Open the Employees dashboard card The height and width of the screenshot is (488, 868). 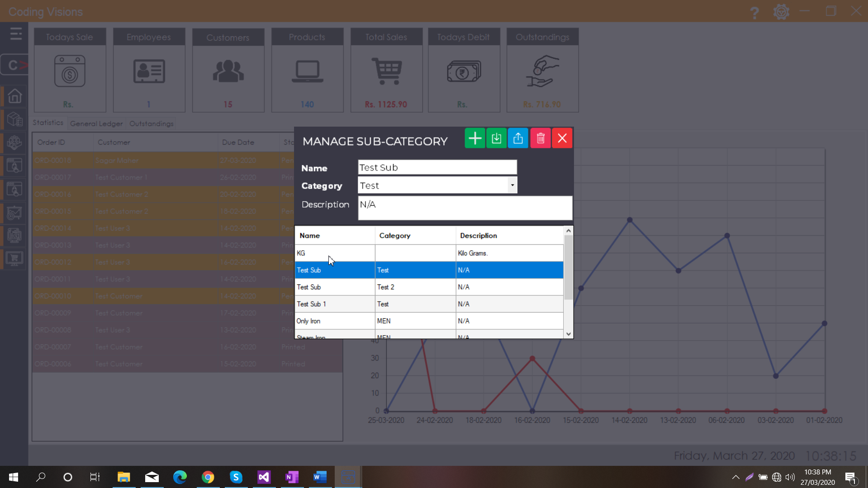[x=149, y=70]
